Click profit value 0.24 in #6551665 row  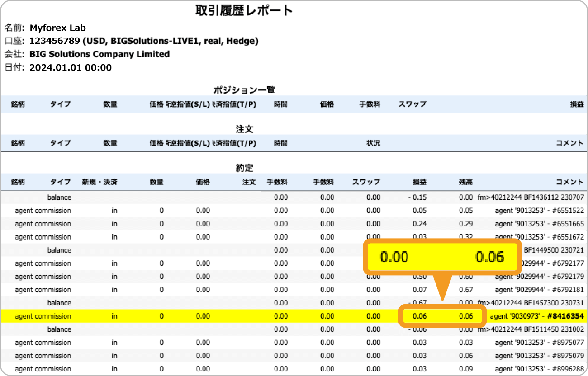tap(419, 224)
